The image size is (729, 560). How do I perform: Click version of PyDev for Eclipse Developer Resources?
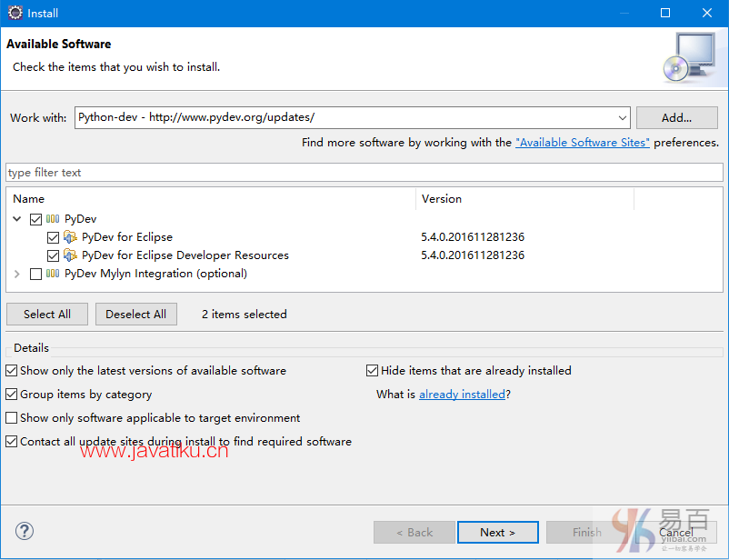473,255
